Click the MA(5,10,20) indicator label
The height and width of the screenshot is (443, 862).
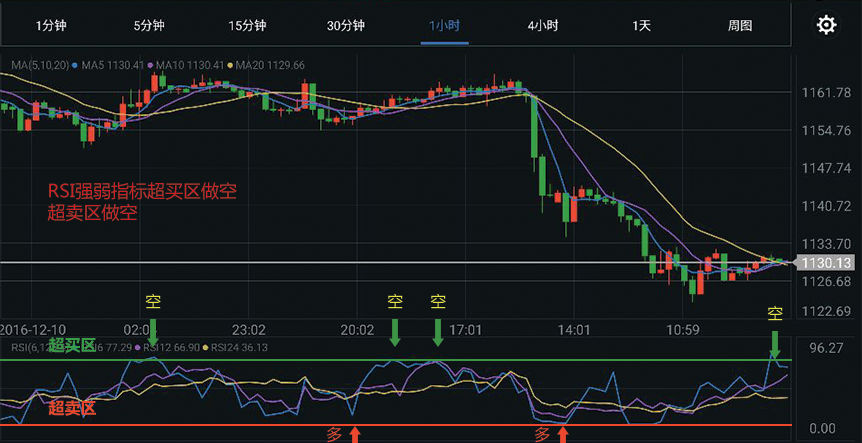(x=41, y=65)
